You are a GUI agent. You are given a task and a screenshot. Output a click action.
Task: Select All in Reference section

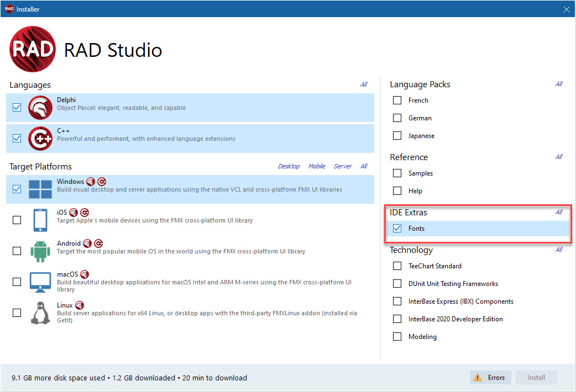tap(559, 157)
